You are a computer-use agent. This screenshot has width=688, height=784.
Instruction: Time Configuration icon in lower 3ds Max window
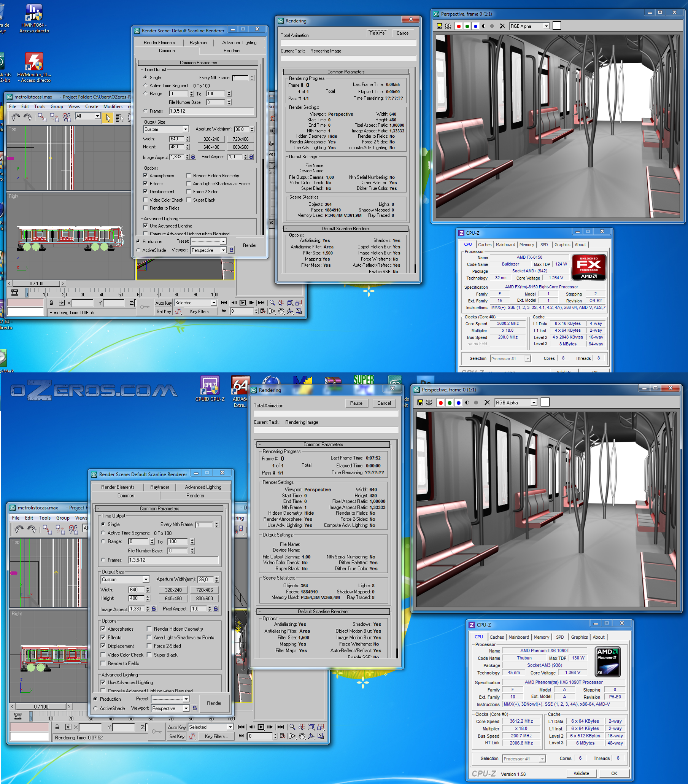282,736
